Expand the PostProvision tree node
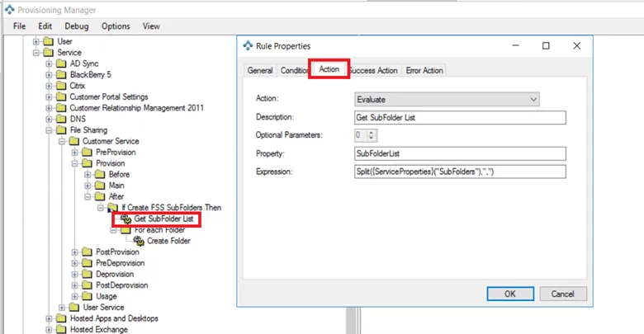This screenshot has height=334, width=644. coord(75,252)
